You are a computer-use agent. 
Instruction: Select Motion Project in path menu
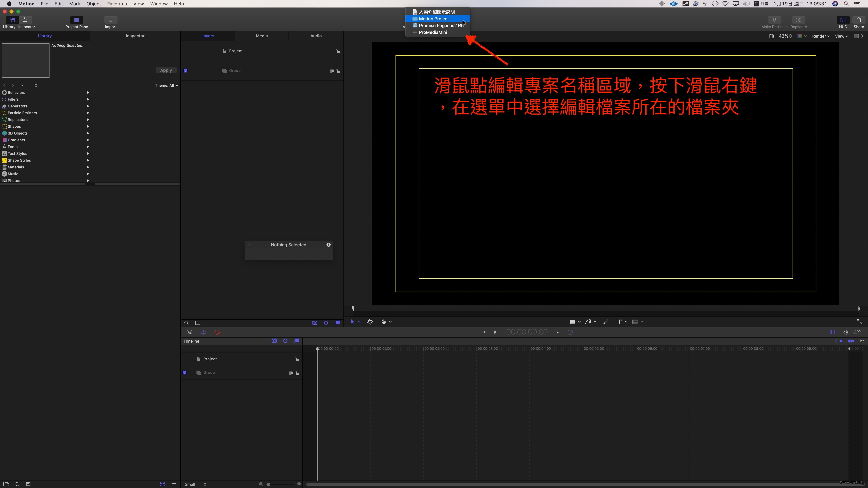434,19
